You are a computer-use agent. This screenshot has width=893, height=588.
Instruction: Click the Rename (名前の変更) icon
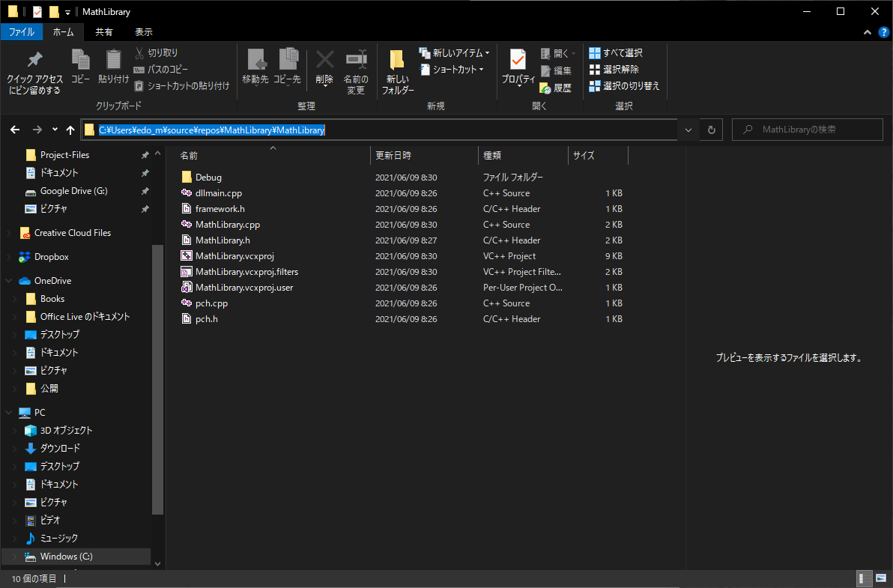356,59
